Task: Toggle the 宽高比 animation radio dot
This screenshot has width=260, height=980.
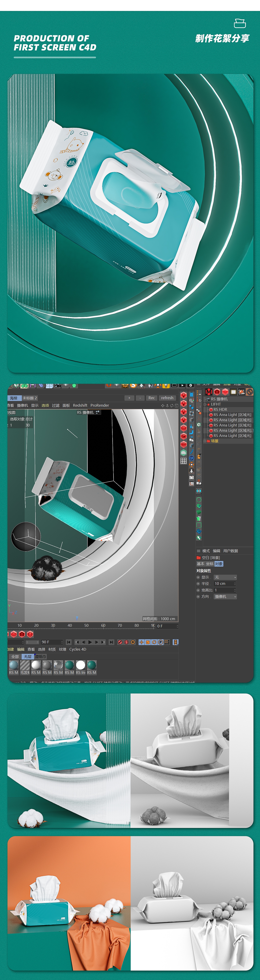Action: 198,590
